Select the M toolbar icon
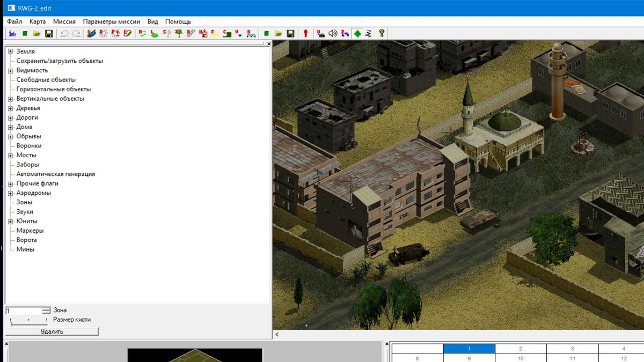 [142, 33]
